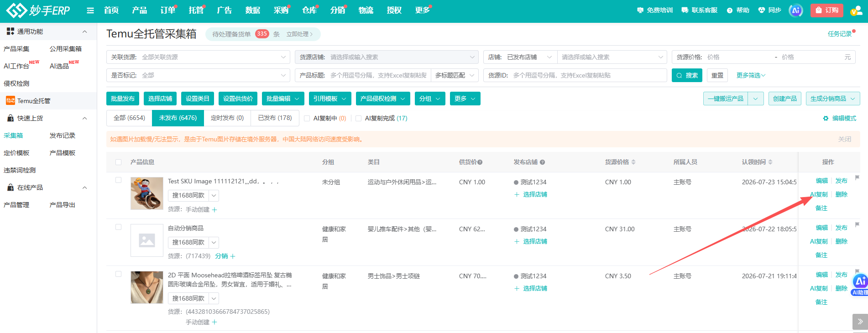This screenshot has width=868, height=333.
Task: Click the flag icon on Test SKU Image row
Action: pyautogui.click(x=857, y=177)
